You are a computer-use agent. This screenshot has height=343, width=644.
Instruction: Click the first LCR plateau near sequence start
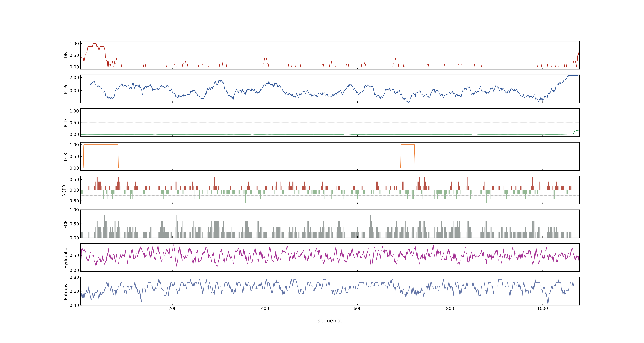pos(101,145)
